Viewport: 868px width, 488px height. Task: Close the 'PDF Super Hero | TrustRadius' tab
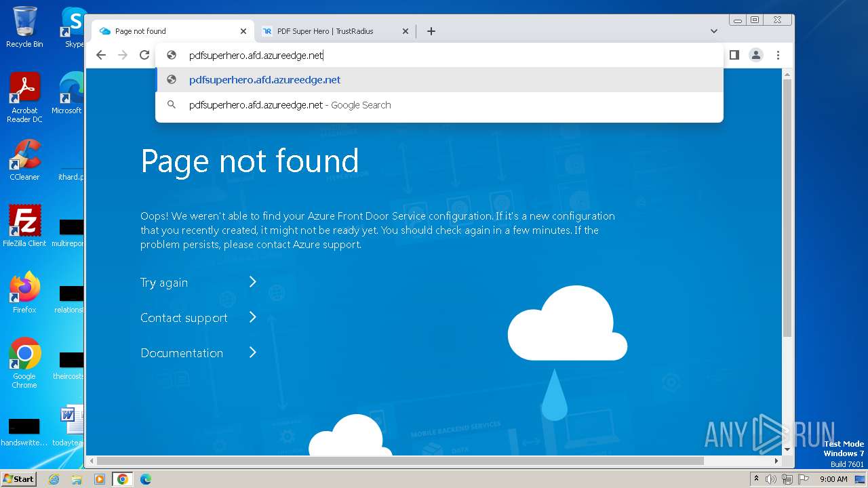[x=406, y=31]
